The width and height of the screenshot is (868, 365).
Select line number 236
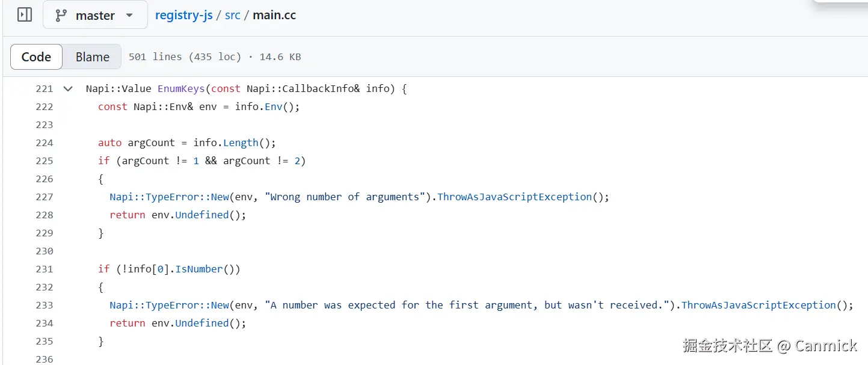click(x=45, y=359)
